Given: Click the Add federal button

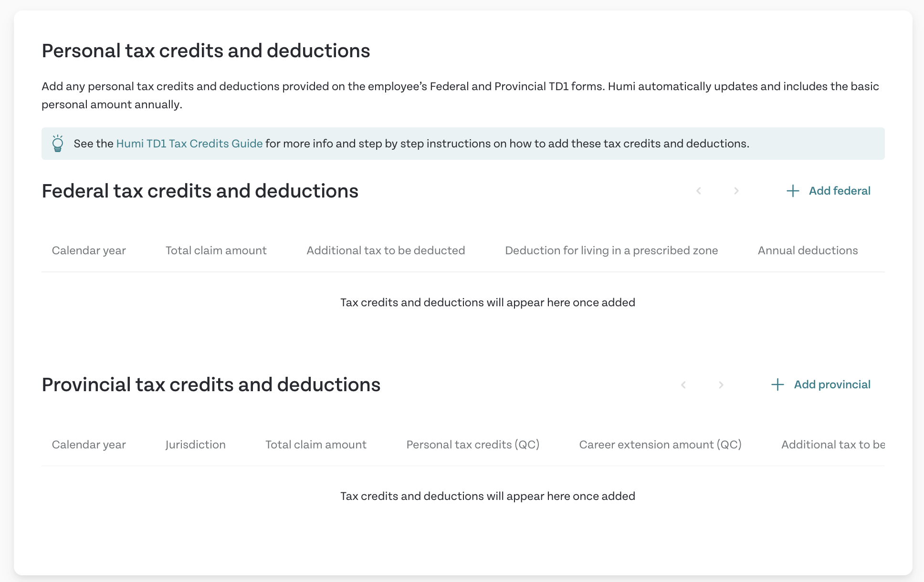Looking at the screenshot, I should (829, 191).
